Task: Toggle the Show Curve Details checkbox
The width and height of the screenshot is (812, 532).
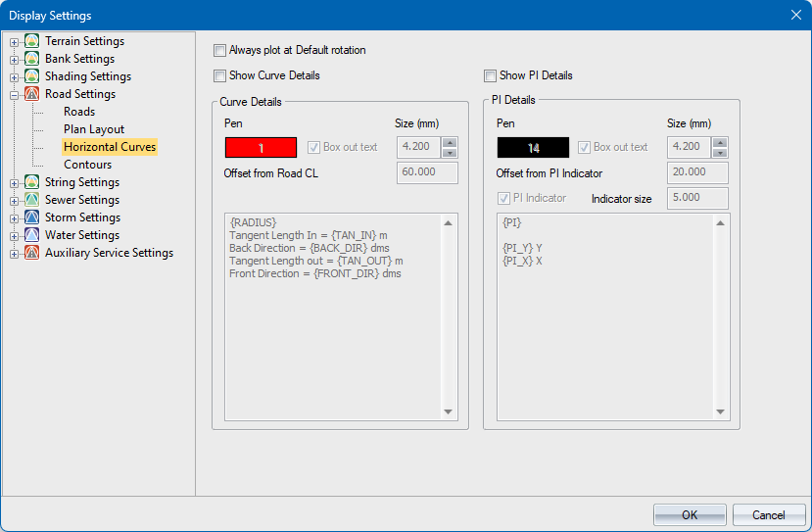Action: coord(220,75)
